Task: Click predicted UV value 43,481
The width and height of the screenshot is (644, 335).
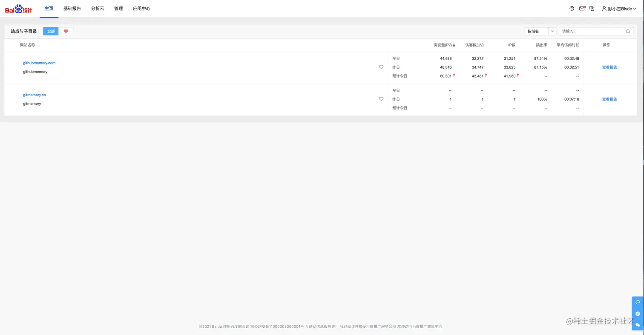Action: (477, 76)
